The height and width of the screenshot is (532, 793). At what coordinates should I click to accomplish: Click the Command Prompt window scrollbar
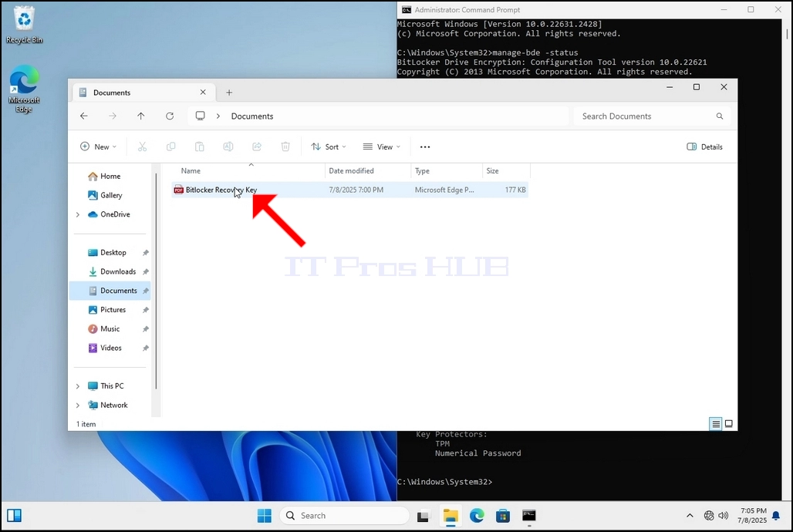[x=787, y=33]
